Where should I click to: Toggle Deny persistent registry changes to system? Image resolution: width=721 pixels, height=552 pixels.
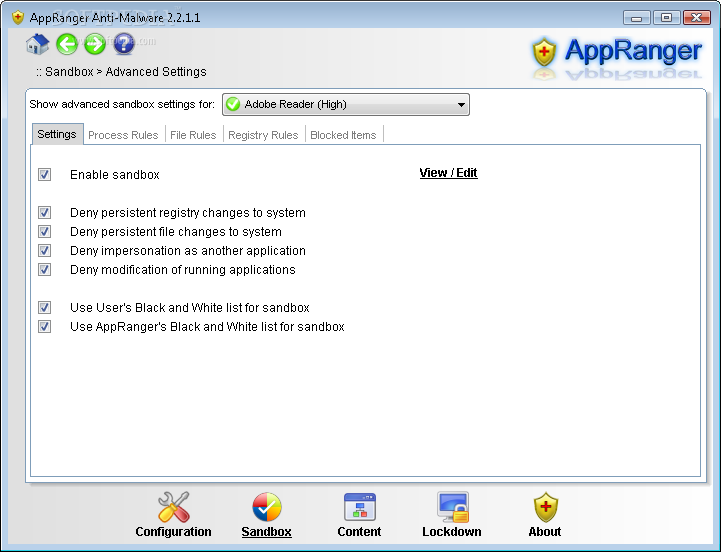click(x=45, y=213)
